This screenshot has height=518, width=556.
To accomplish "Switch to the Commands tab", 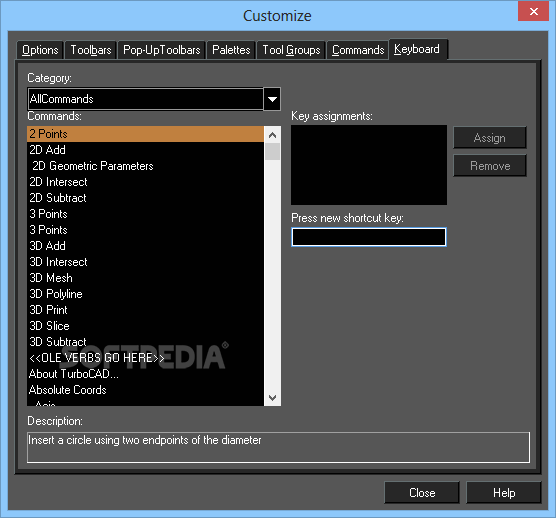I will 358,50.
